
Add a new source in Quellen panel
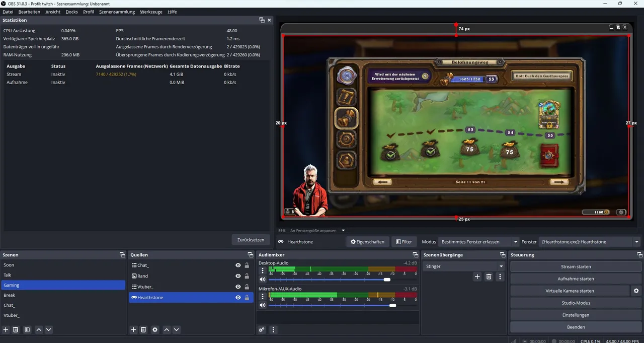pyautogui.click(x=133, y=329)
